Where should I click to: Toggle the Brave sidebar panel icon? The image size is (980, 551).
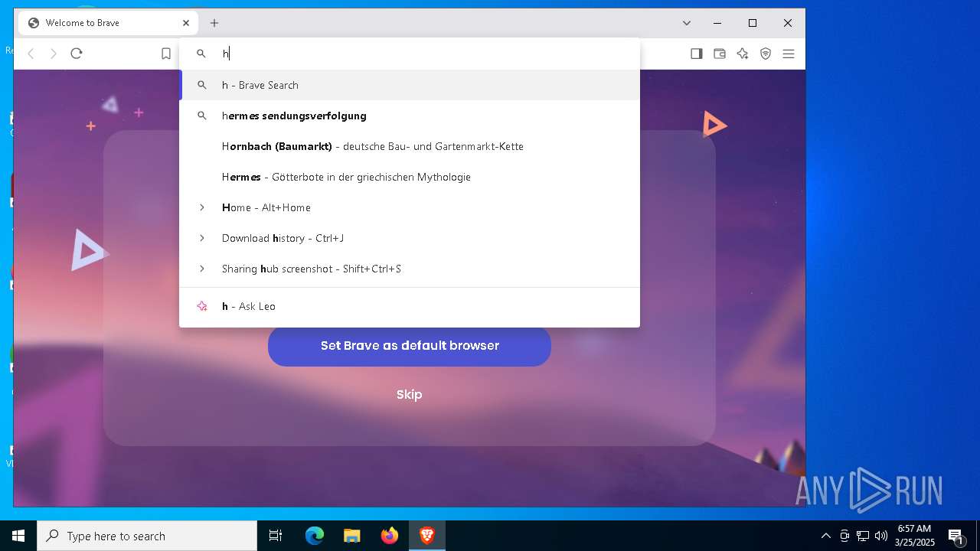697,54
